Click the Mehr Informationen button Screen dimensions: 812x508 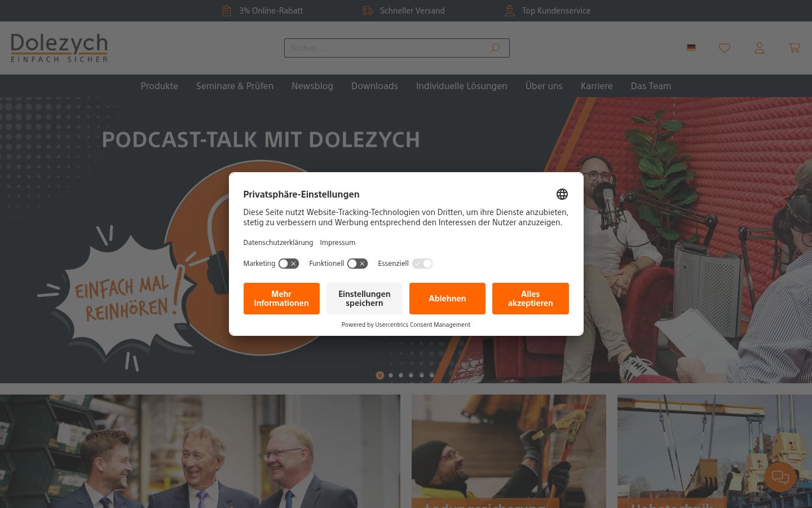pyautogui.click(x=281, y=299)
